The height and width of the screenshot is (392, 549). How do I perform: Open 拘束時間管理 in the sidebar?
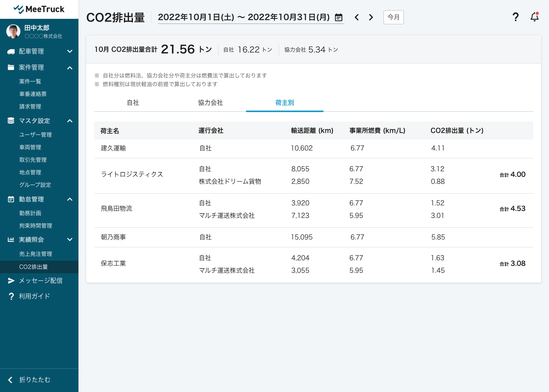click(36, 226)
